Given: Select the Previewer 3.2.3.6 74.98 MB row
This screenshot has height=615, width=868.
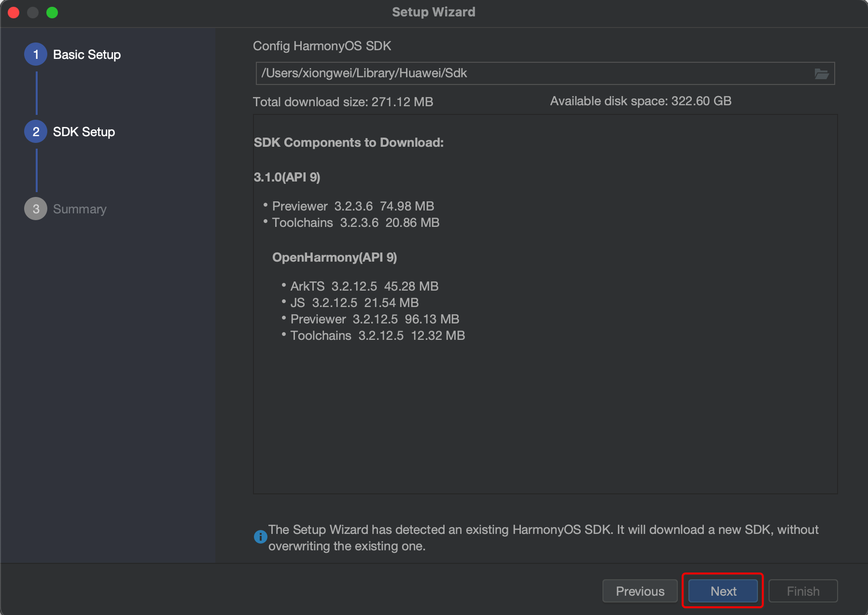Looking at the screenshot, I should [353, 206].
